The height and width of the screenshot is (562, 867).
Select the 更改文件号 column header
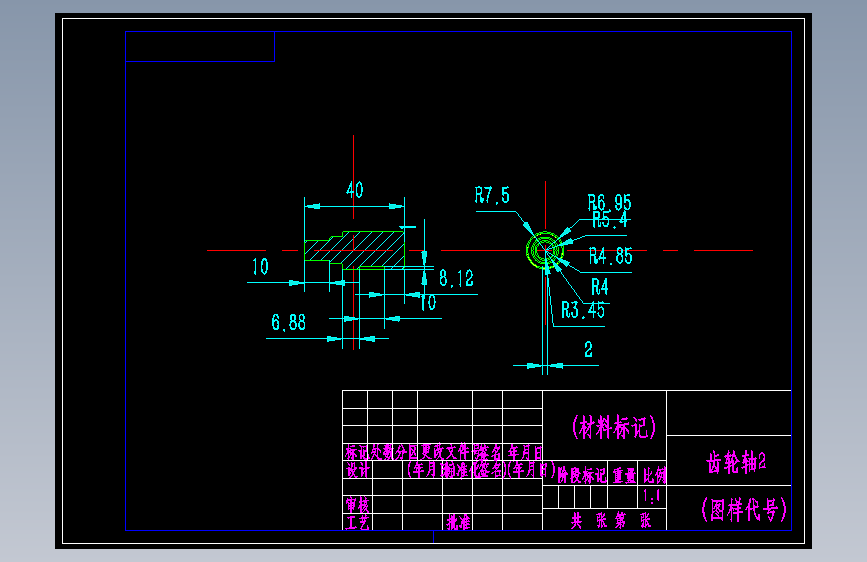click(x=451, y=452)
